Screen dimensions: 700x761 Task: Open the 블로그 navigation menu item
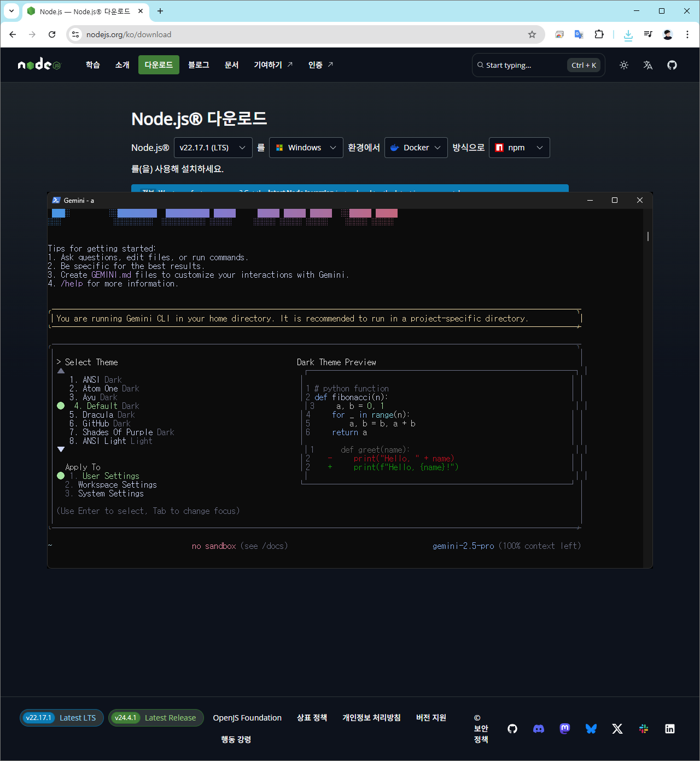199,65
